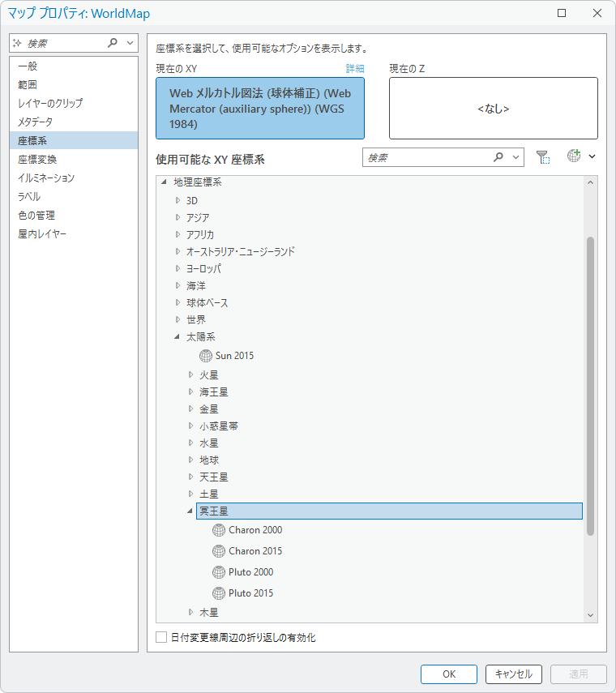Viewport: 616px width, 693px height.
Task: Open the 座標変換 page
Action: tap(74, 159)
